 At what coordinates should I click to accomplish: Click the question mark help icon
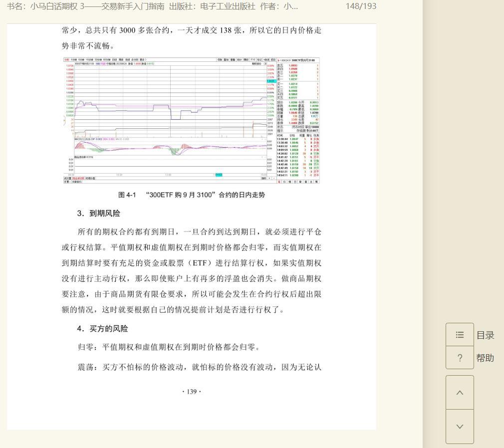pyautogui.click(x=460, y=358)
